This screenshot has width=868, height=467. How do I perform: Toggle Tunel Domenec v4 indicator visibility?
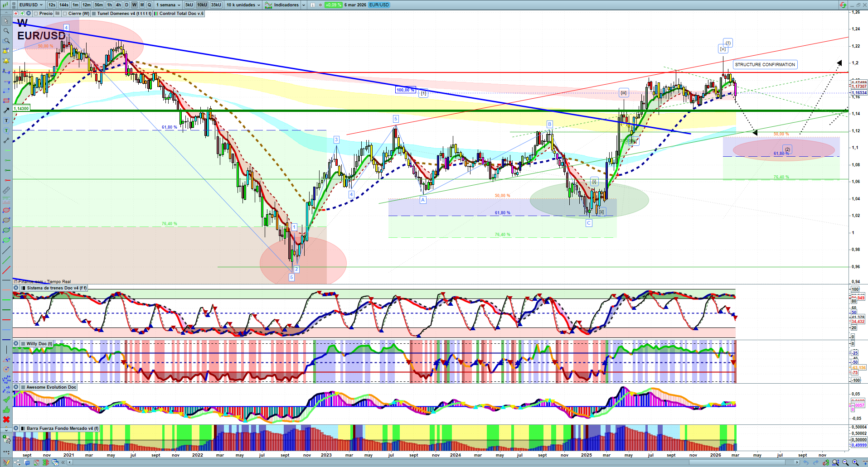click(94, 14)
